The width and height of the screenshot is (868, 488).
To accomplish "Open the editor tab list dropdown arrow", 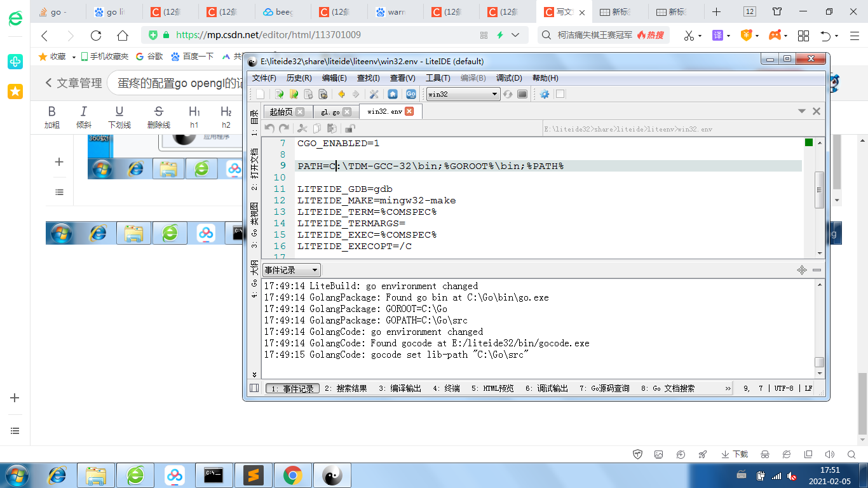I will point(803,111).
